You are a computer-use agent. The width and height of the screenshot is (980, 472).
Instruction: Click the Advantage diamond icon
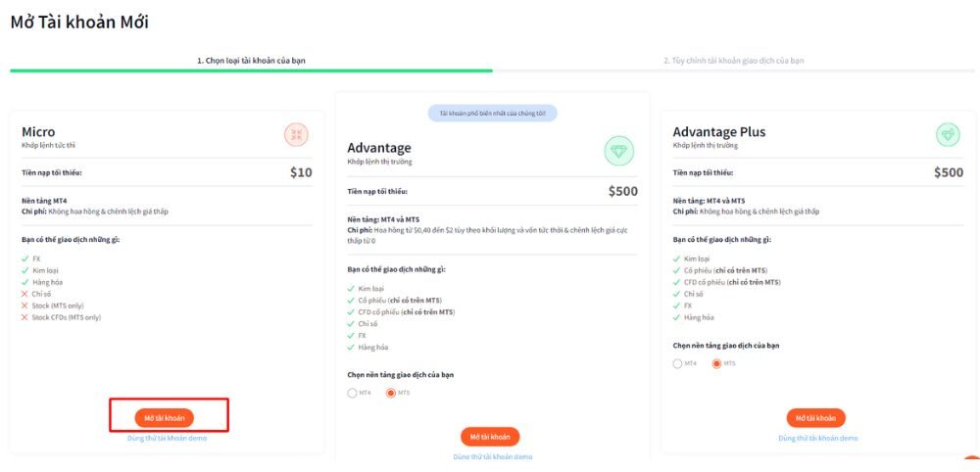pyautogui.click(x=618, y=152)
